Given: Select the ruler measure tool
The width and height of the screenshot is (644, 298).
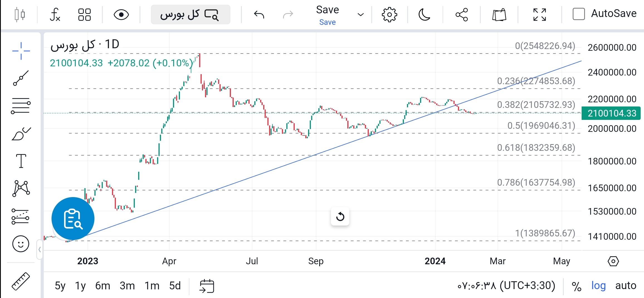Looking at the screenshot, I should point(21,281).
